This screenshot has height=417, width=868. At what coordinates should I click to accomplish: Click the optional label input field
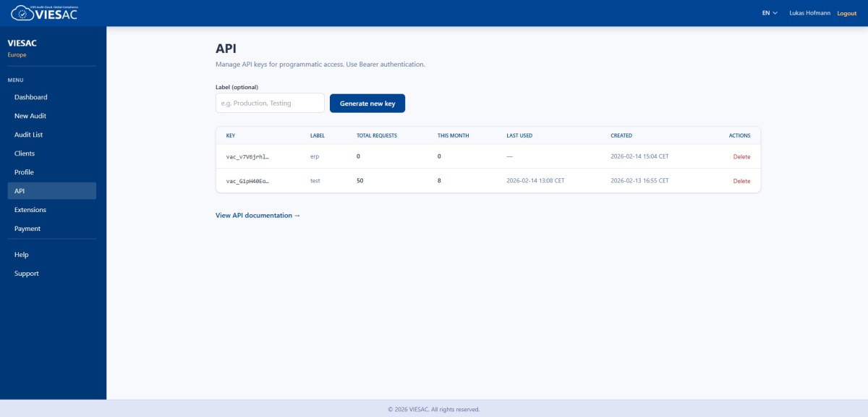(269, 103)
